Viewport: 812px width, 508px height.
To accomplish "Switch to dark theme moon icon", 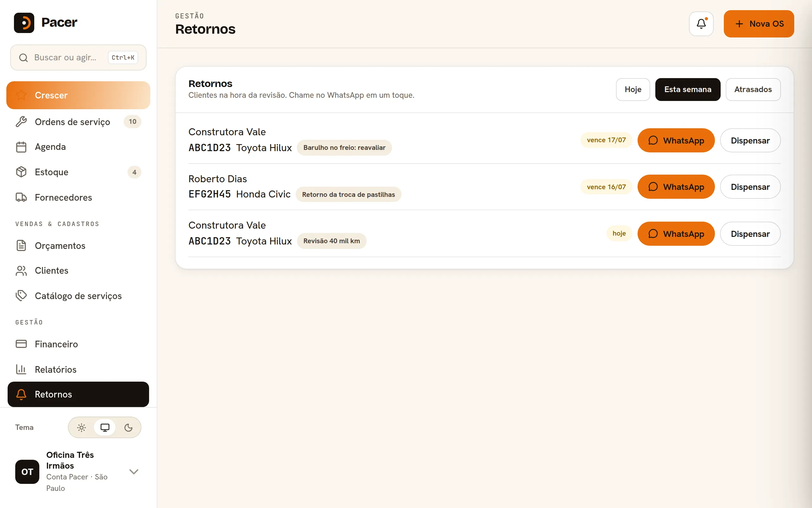I will coord(128,427).
